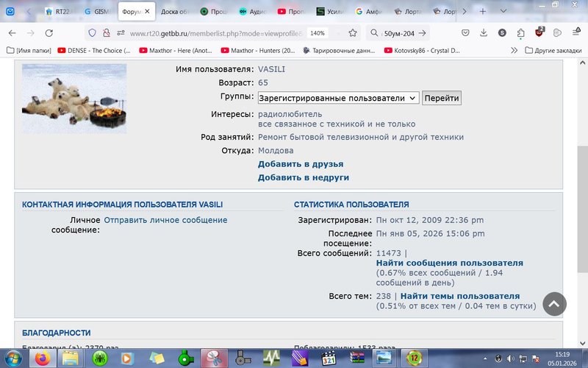Open site permissions icon in address bar
The image size is (588, 368).
pos(121,33)
